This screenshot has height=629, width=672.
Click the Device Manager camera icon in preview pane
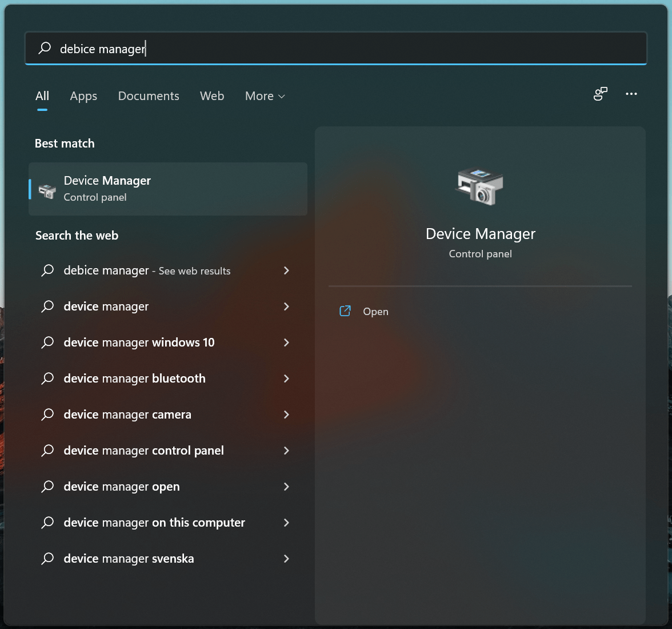coord(480,187)
